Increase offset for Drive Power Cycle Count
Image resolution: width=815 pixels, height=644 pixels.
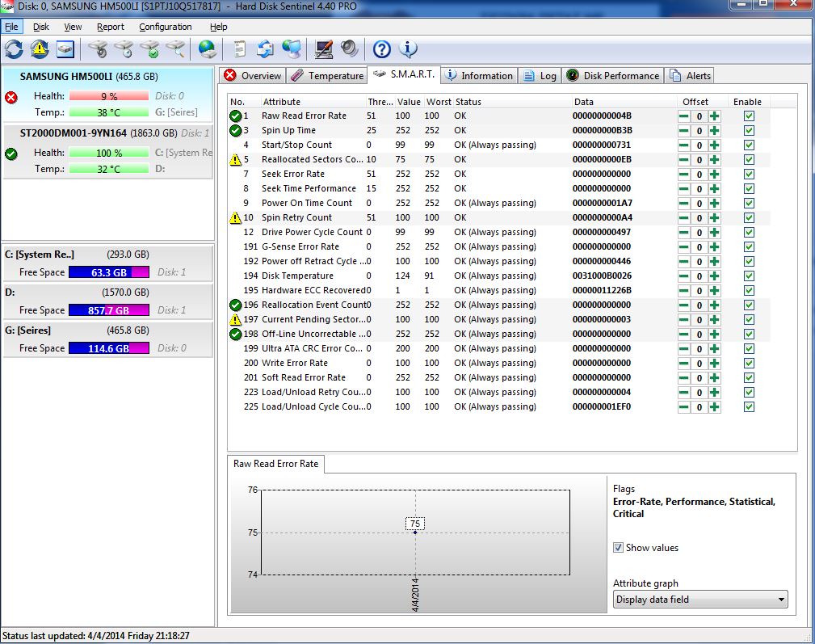715,233
